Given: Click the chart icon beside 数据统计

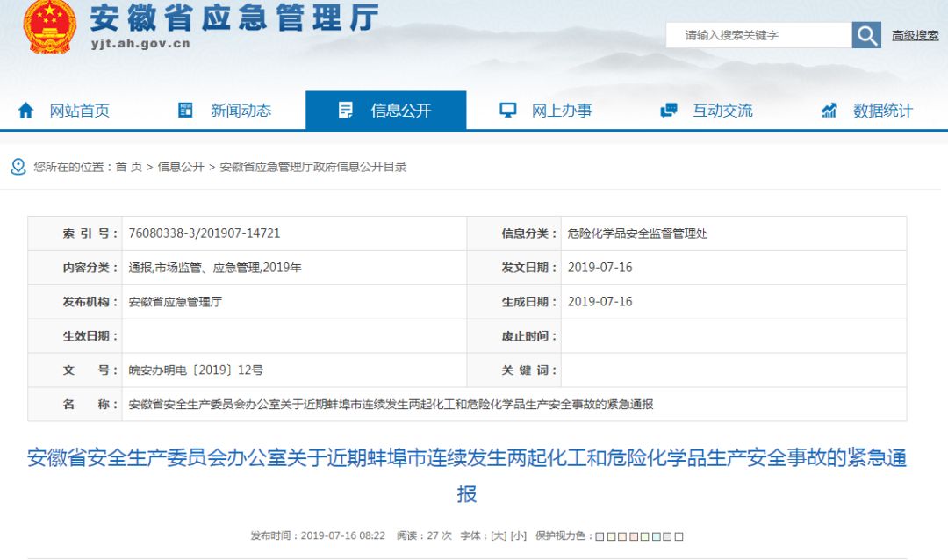Looking at the screenshot, I should click(829, 110).
